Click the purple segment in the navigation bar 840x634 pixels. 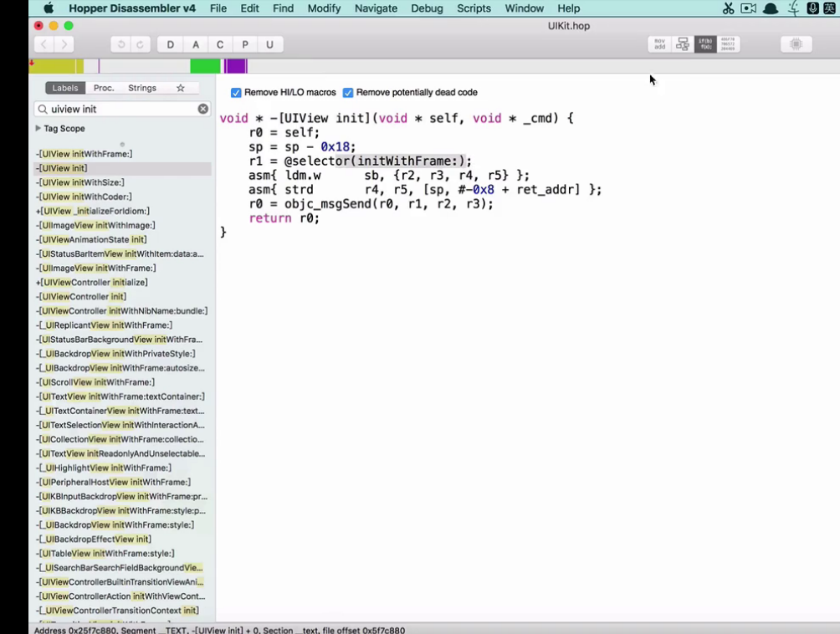pyautogui.click(x=236, y=66)
